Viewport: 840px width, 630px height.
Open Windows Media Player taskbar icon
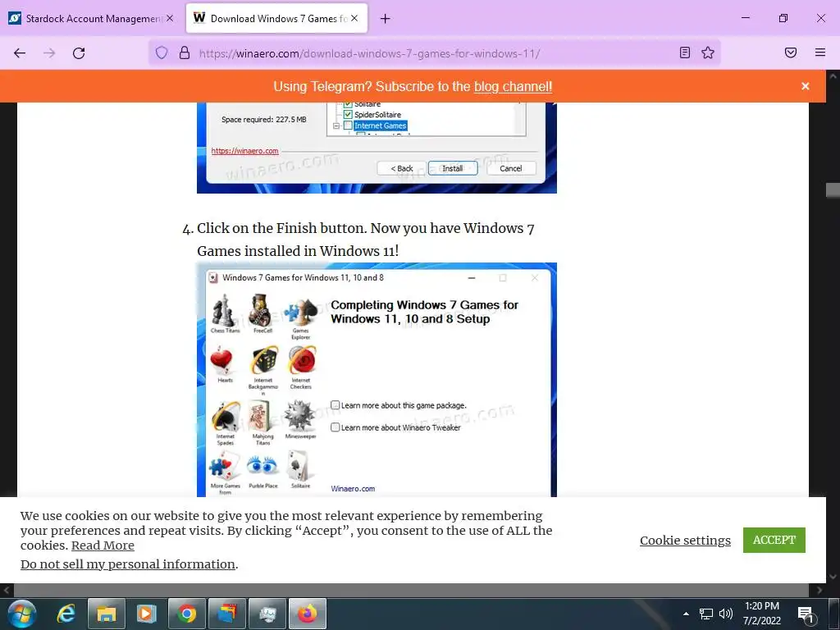(146, 614)
